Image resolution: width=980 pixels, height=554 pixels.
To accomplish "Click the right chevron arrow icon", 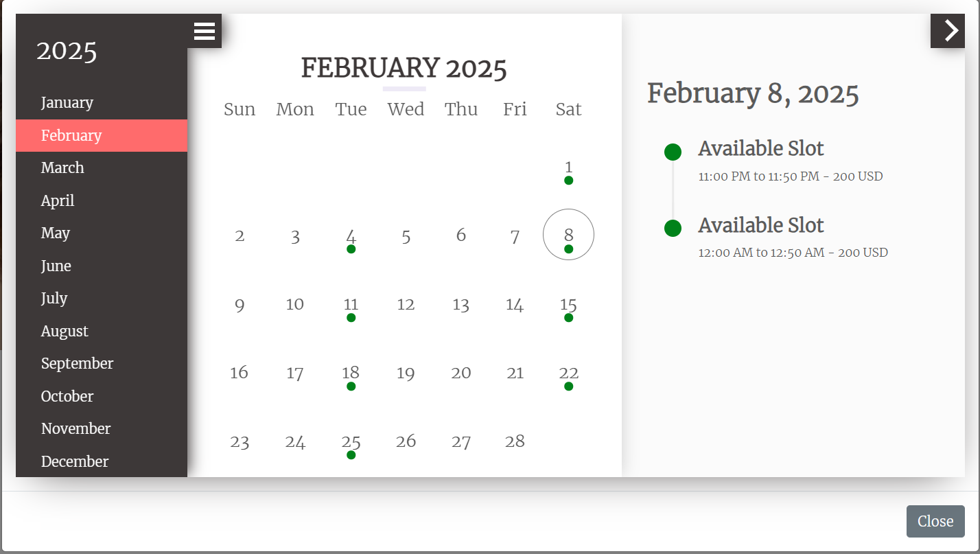I will tap(950, 31).
